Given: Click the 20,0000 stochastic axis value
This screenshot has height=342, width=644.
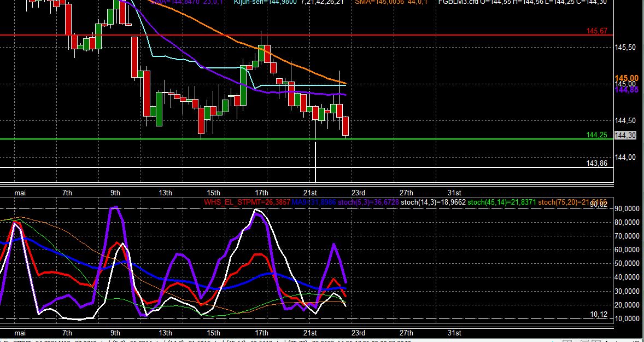Looking at the screenshot, I should pyautogui.click(x=628, y=305).
